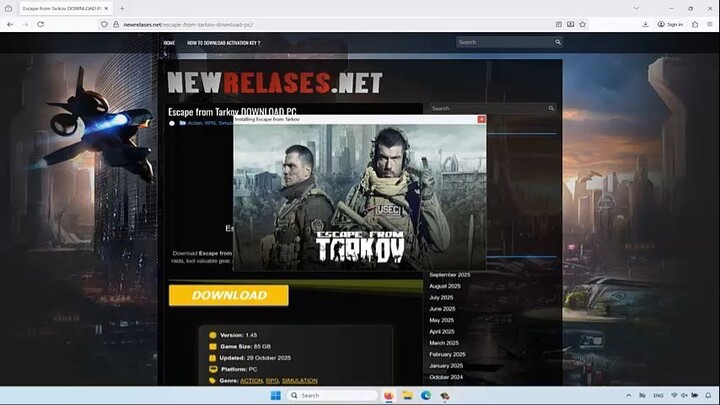The height and width of the screenshot is (405, 720).
Task: Select the Escape from Tarkov DOWNLOAD tab
Action: coord(66,8)
